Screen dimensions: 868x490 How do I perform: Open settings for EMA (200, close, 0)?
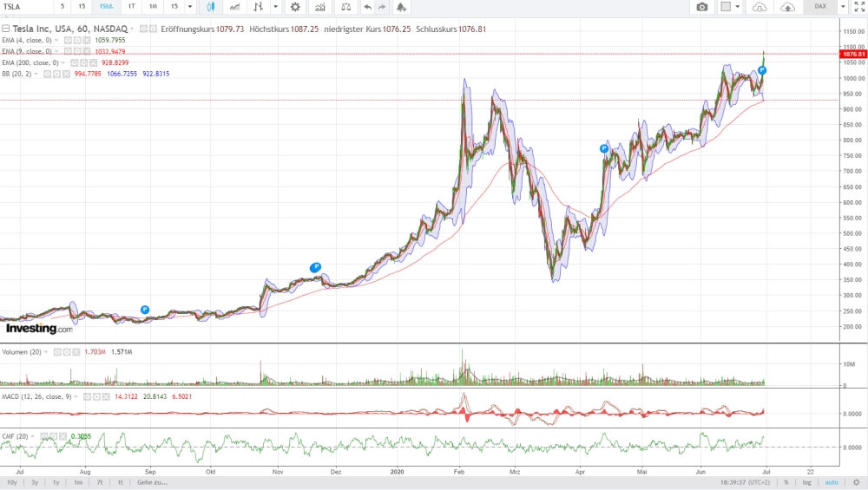click(x=84, y=62)
